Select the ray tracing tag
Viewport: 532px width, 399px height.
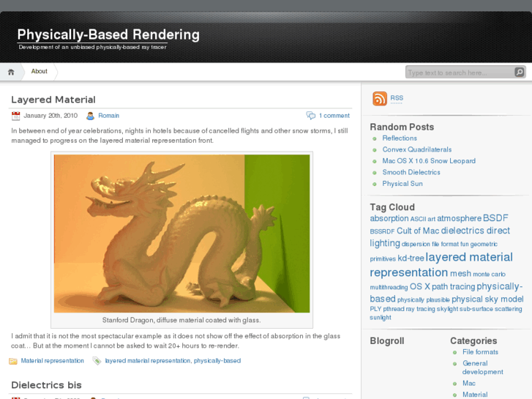click(420, 309)
